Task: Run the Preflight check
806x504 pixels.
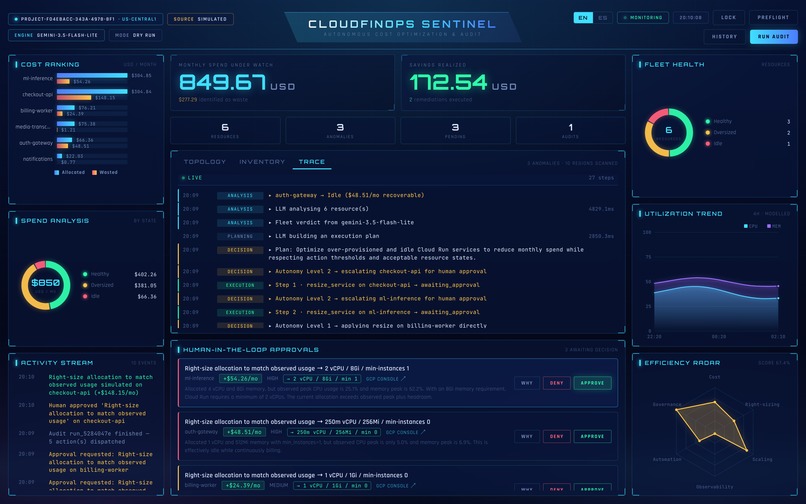Action: click(773, 17)
